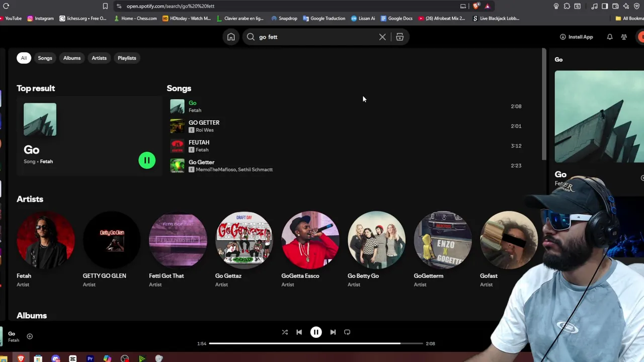Open Fetah artist in the player bar
Screen dimensions: 644x362
click(x=14, y=340)
